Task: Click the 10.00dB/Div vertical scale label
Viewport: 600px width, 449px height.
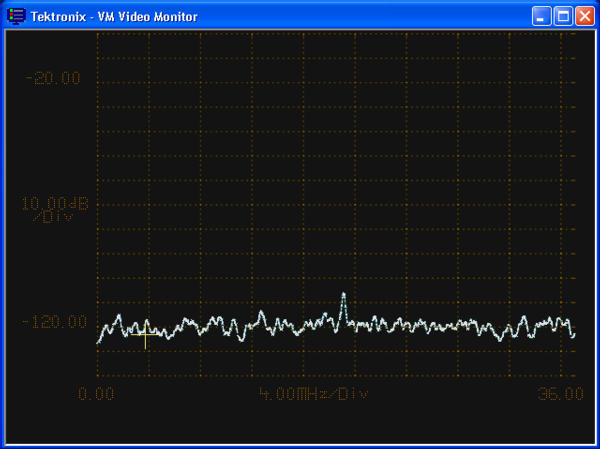Action: click(x=56, y=208)
